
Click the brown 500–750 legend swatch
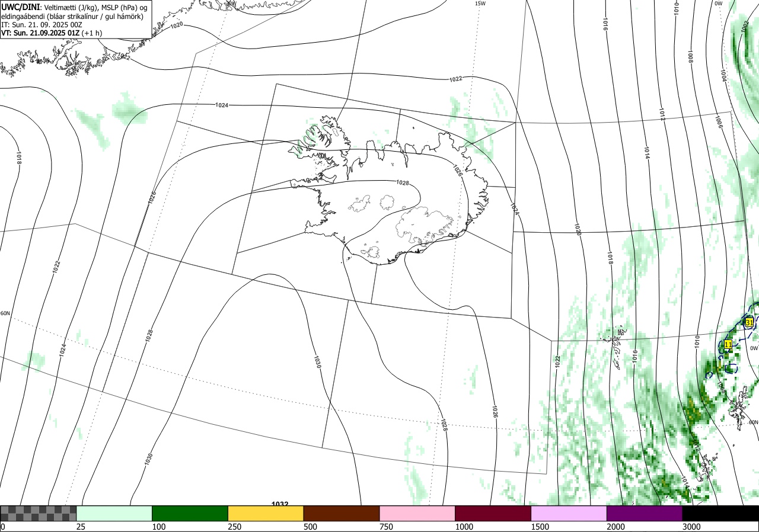[x=342, y=513]
